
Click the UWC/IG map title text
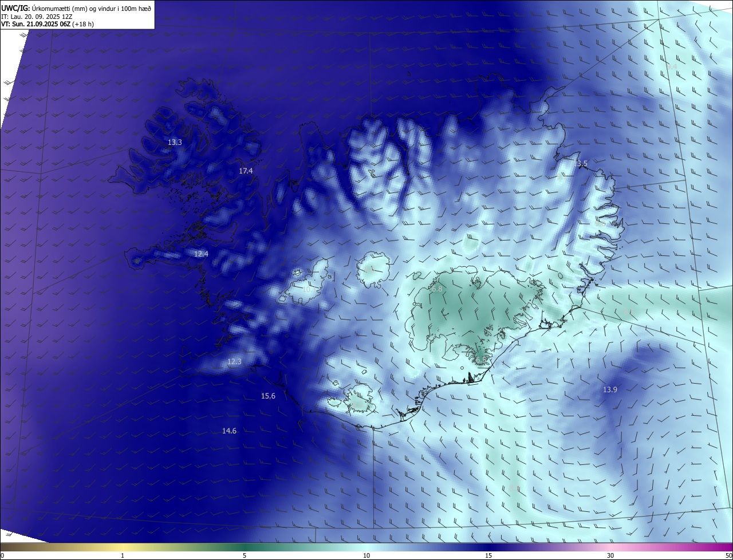[x=76, y=8]
